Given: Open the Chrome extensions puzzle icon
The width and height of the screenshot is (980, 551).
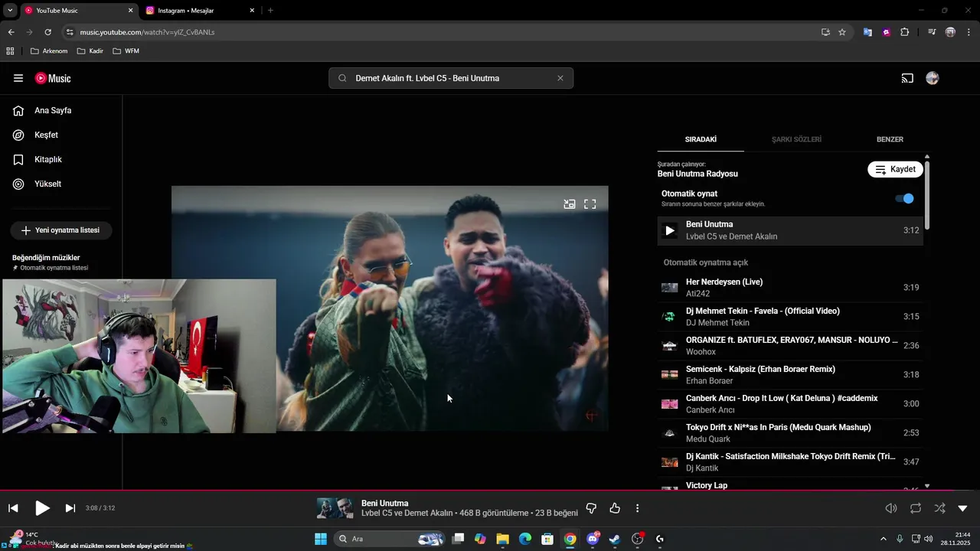Looking at the screenshot, I should pos(905,32).
